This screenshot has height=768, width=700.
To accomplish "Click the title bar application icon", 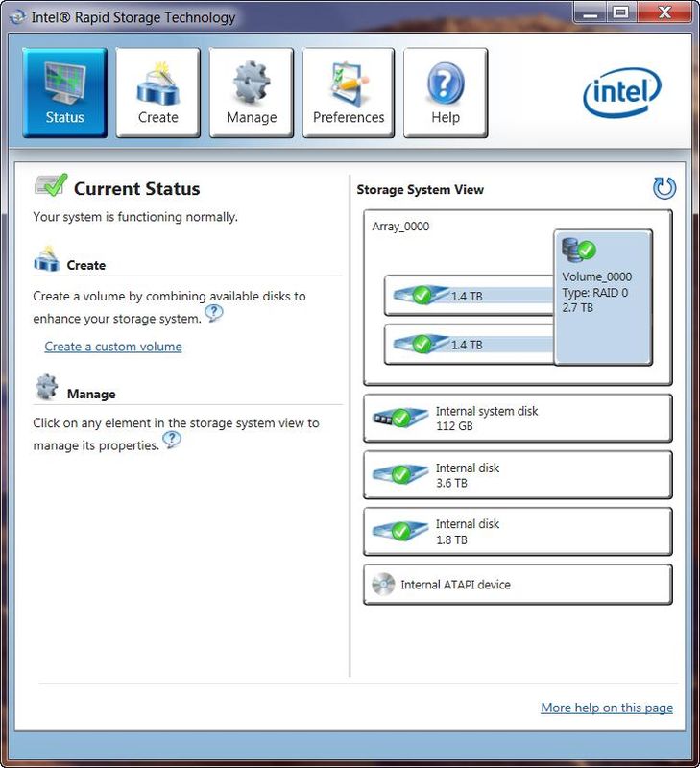I will [x=17, y=17].
